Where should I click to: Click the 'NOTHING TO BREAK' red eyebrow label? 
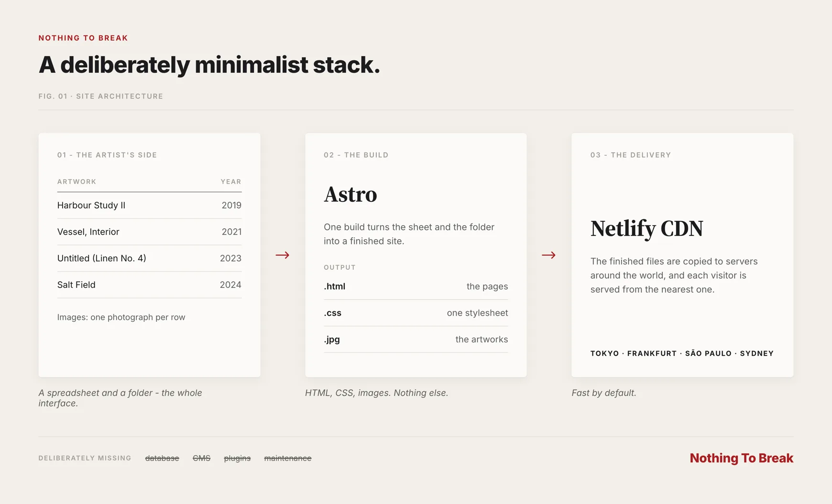83,38
